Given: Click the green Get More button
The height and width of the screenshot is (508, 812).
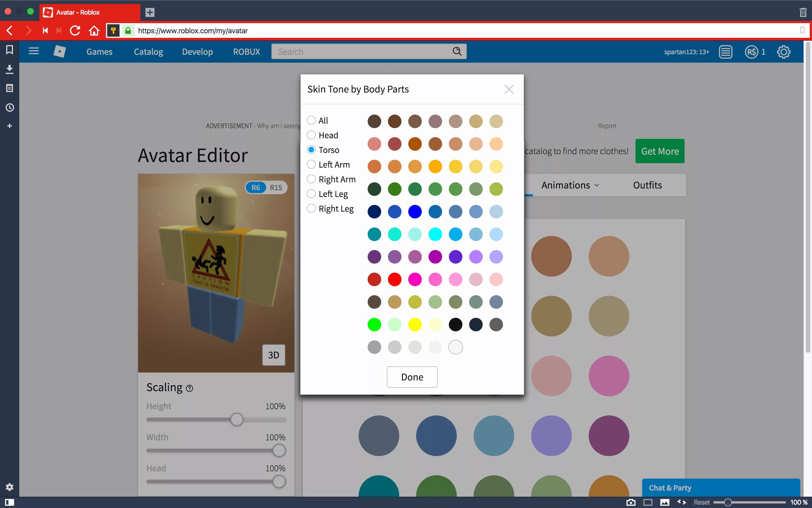Looking at the screenshot, I should coord(660,151).
